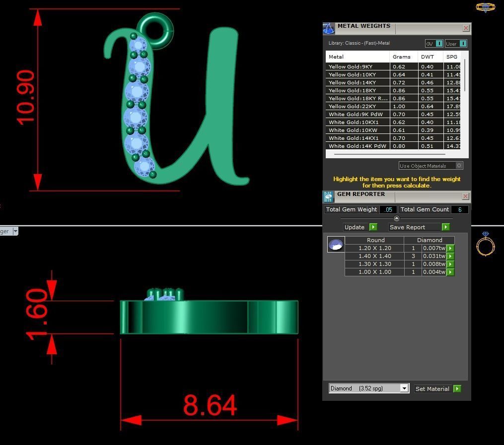The width and height of the screenshot is (504, 445).
Task: Click the 1.30 X 1.30 gem size cell
Action: tap(374, 264)
